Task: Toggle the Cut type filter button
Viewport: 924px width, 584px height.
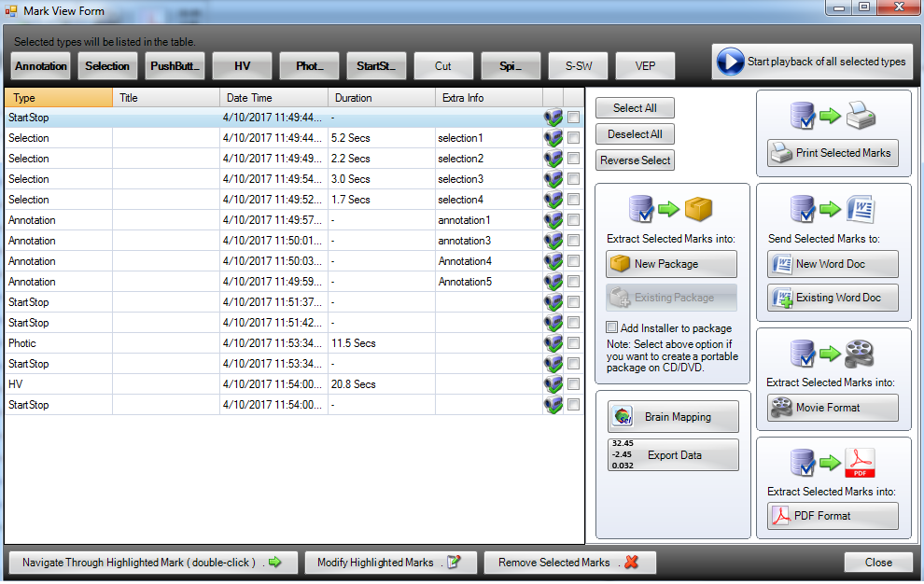Action: 443,66
